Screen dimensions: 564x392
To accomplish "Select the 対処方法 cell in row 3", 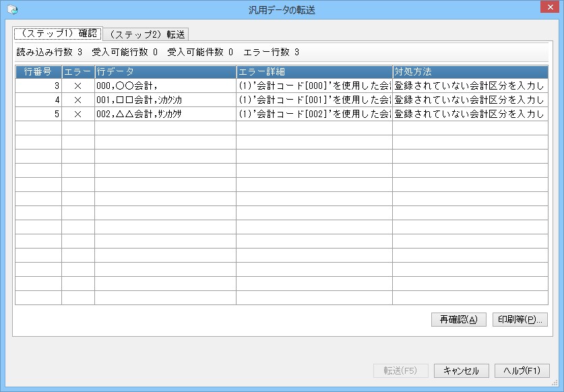I will pyautogui.click(x=470, y=86).
